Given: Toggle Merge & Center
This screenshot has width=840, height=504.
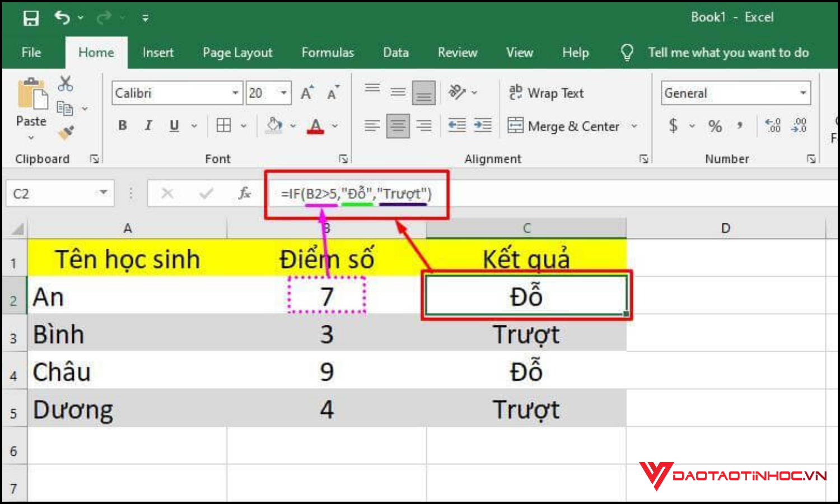Looking at the screenshot, I should (566, 126).
